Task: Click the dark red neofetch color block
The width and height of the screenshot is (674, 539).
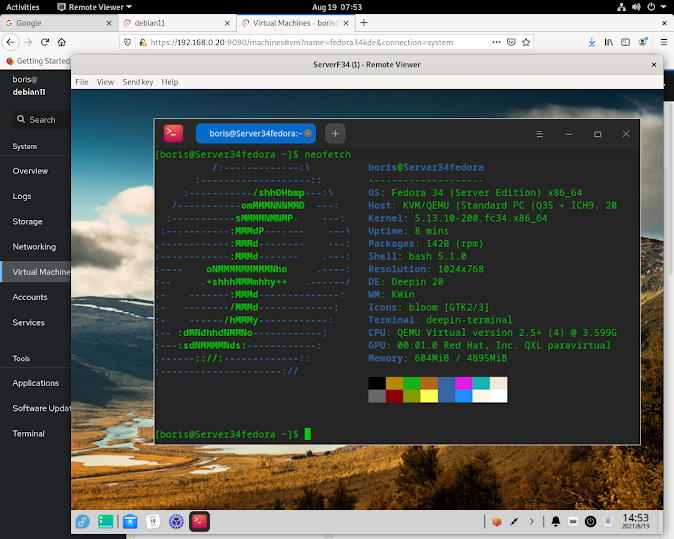Action: [x=394, y=396]
